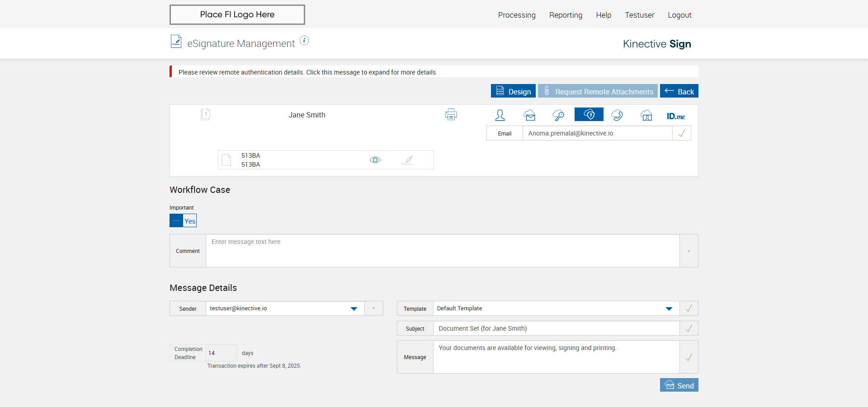The height and width of the screenshot is (407, 868).
Task: Select the in-person signer silhouette icon
Action: [x=500, y=115]
